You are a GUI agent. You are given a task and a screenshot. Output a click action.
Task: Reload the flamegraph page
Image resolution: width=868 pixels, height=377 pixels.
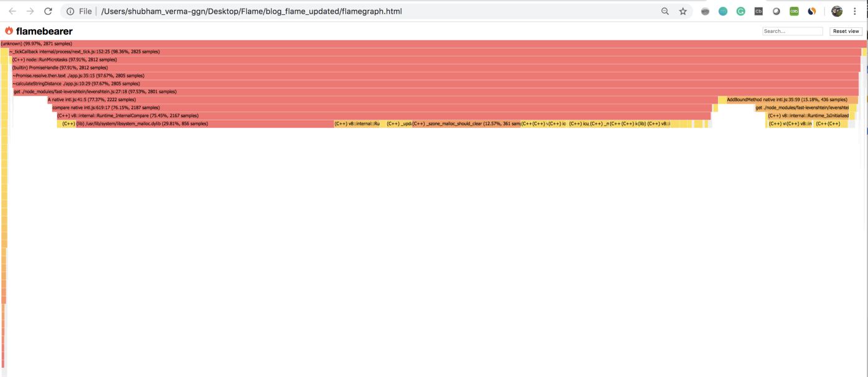[x=48, y=11]
